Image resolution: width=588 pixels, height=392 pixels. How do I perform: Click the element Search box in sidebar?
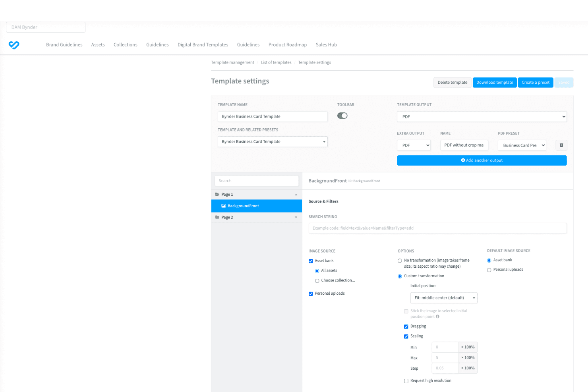pyautogui.click(x=257, y=181)
